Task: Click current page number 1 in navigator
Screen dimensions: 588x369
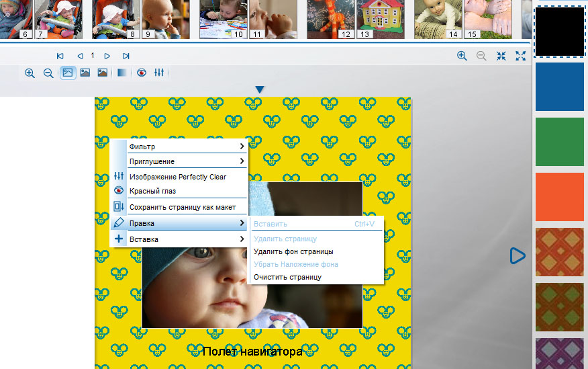Action: pyautogui.click(x=93, y=56)
